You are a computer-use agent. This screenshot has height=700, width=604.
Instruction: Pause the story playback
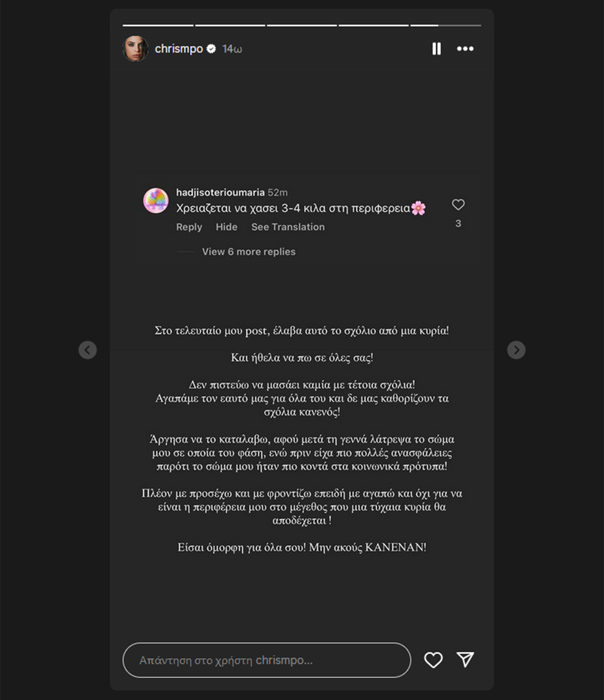(x=436, y=49)
